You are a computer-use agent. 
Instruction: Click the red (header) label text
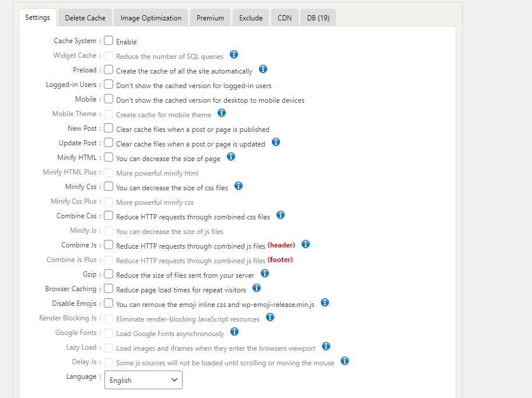[281, 245]
